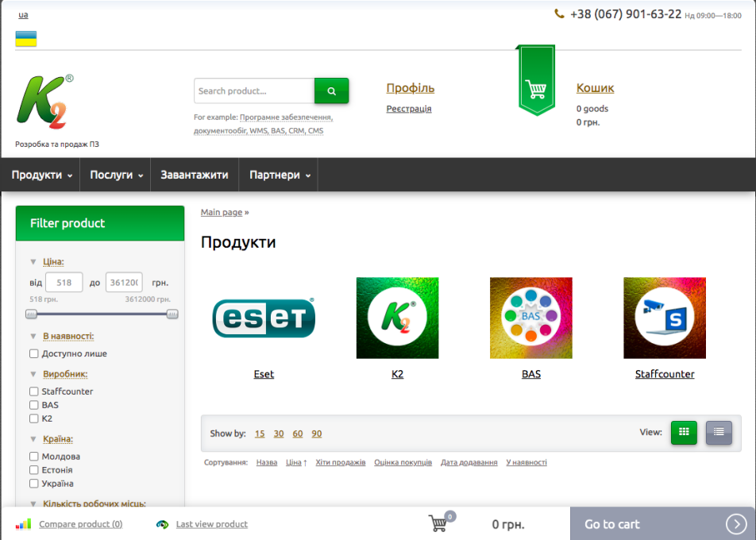Open the BAS product thumbnail

coord(530,318)
